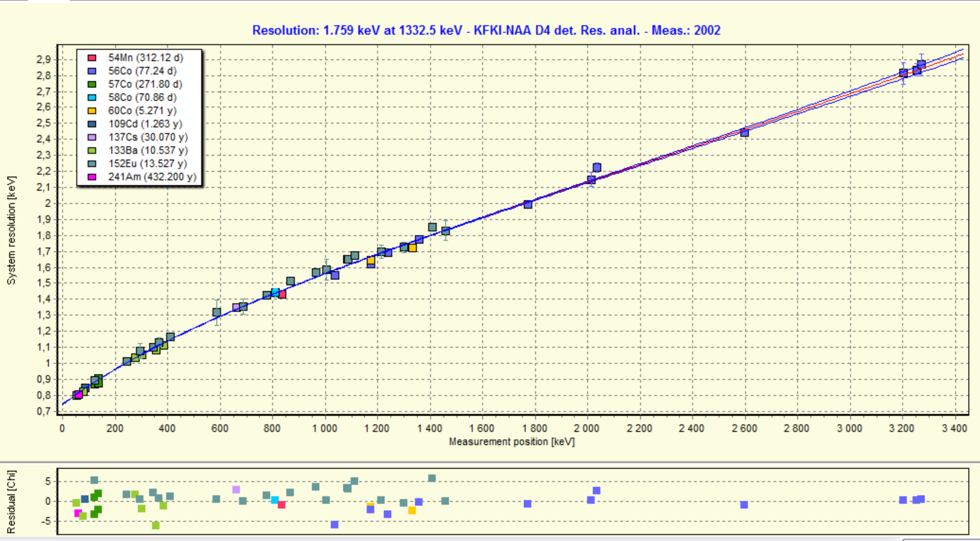Click legend label '54Mn (312.12 d)'
This screenshot has width=980, height=541.
coord(146,58)
